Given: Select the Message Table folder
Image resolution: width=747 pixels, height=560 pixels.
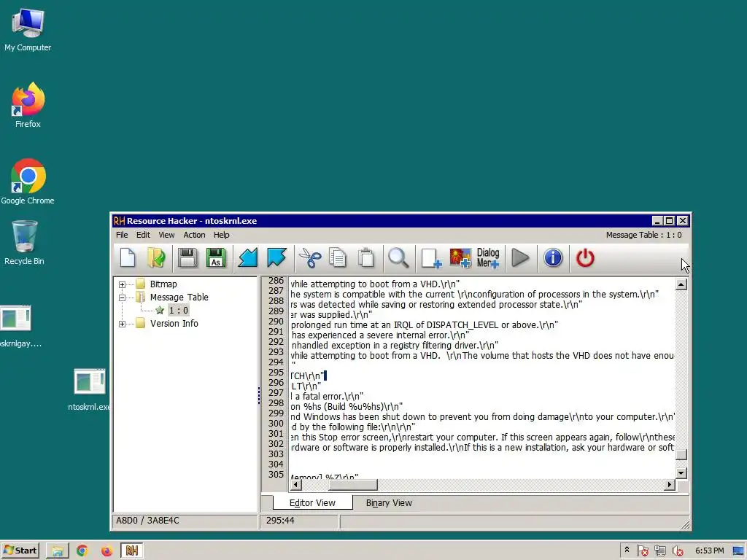Looking at the screenshot, I should coord(179,297).
